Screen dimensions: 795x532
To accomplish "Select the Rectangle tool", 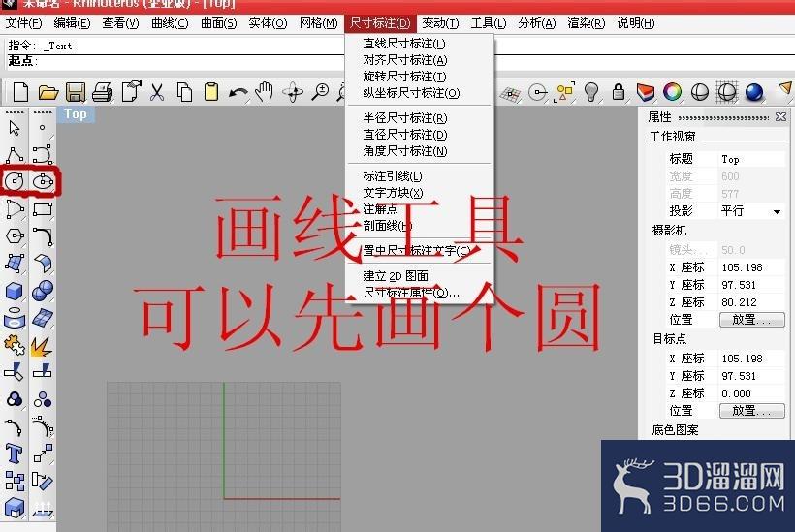I will [43, 208].
